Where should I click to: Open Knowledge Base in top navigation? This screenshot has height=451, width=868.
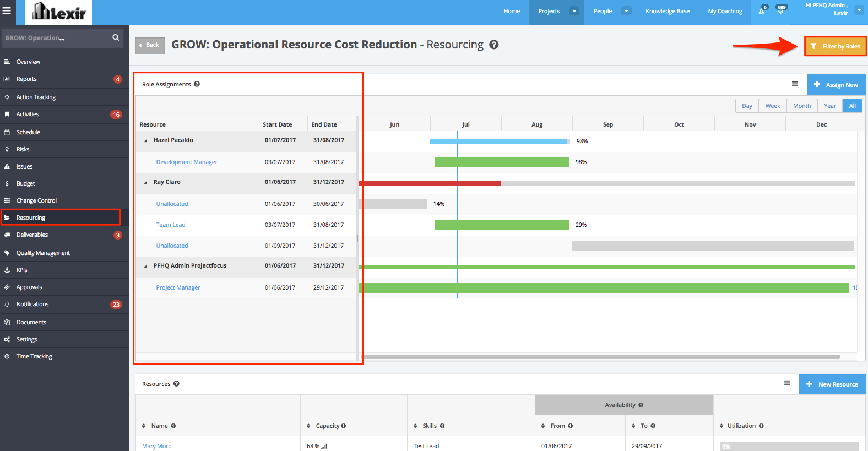668,11
